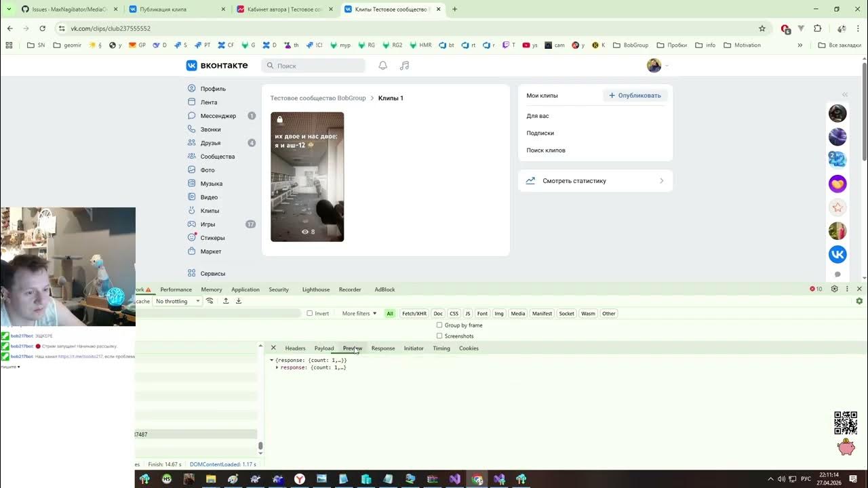
Task: Select the JS filter
Action: (468, 314)
